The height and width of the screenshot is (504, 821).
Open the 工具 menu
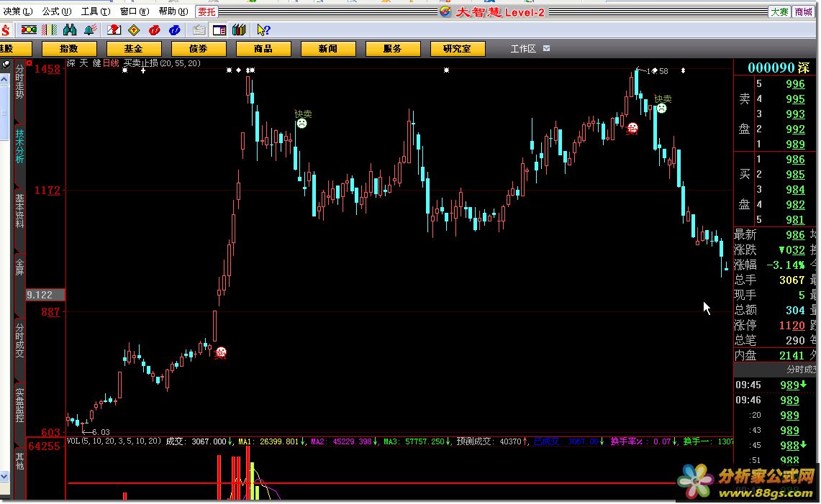[95, 12]
